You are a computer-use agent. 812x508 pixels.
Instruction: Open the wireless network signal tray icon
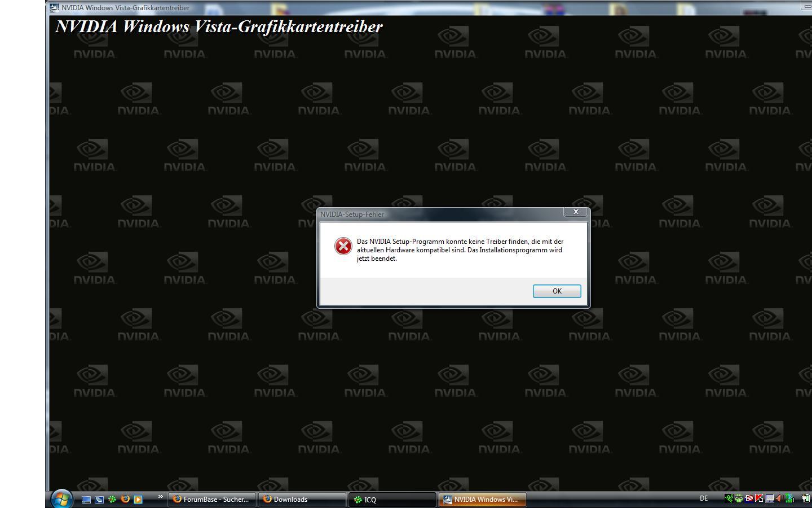click(x=789, y=498)
